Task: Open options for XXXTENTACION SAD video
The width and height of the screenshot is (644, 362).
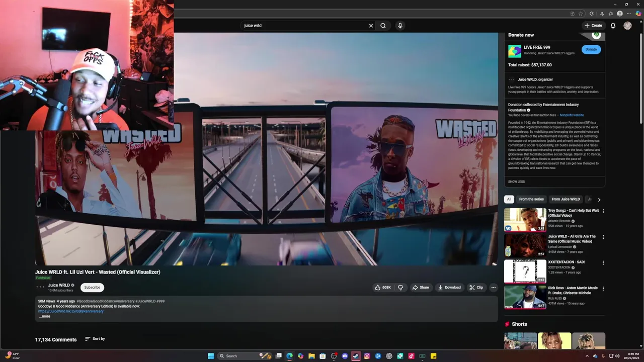Action: click(603, 262)
